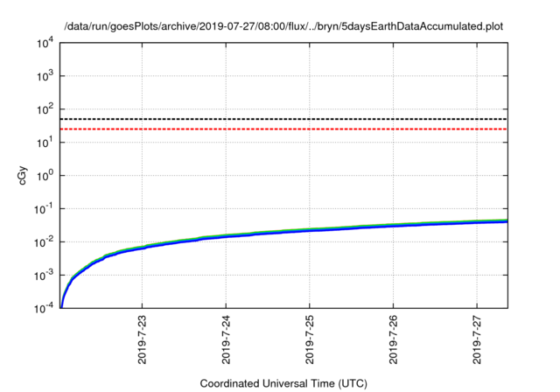Screen dimensions: 560x392
Task: Select the 10^-1 y-axis label
Action: point(43,209)
